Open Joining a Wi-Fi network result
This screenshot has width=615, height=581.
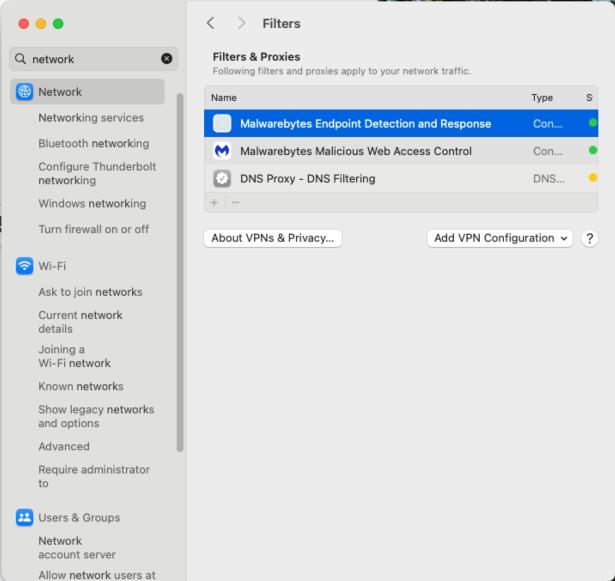pyautogui.click(x=75, y=356)
